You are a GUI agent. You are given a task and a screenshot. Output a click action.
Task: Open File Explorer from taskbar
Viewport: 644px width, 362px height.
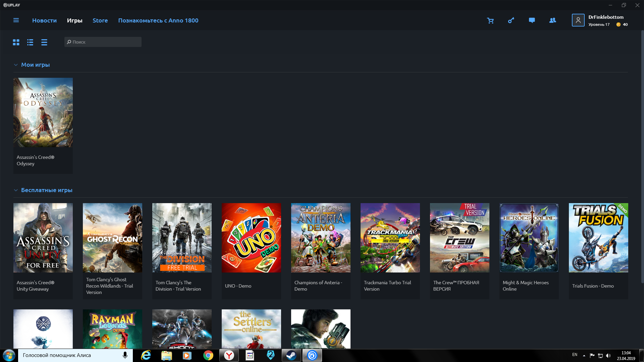(x=167, y=355)
